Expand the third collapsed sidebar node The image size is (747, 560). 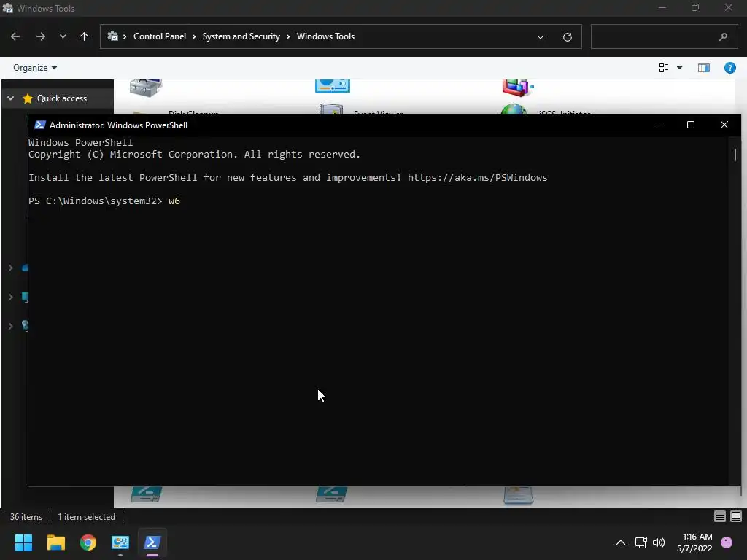pyautogui.click(x=10, y=326)
